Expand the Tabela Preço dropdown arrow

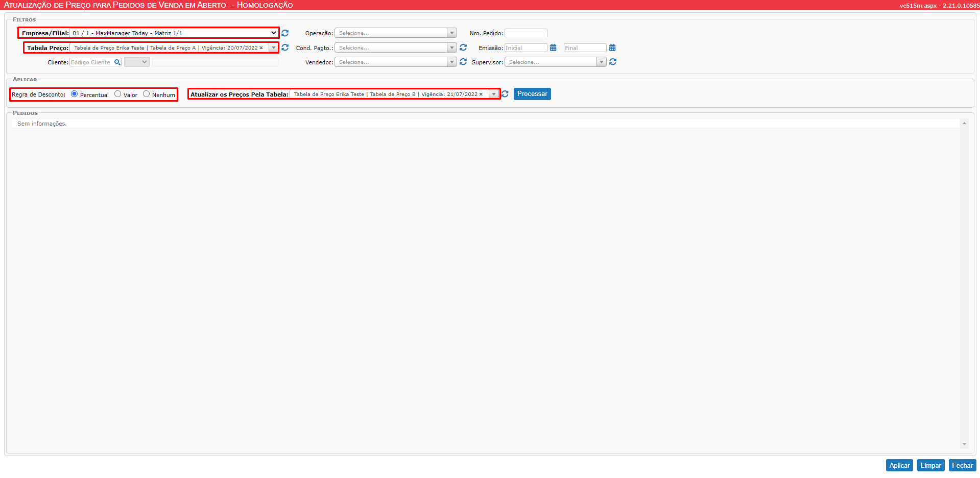pos(273,48)
